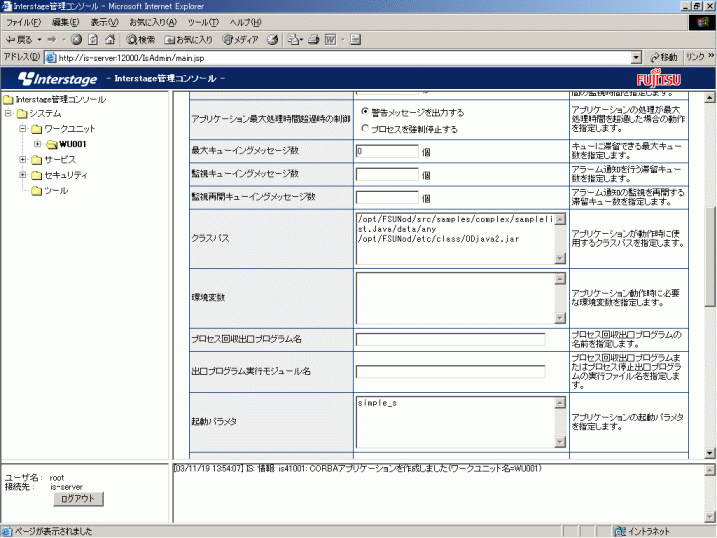This screenshot has width=717, height=538.
Task: Click the ログアウト button
Action: tap(78, 499)
